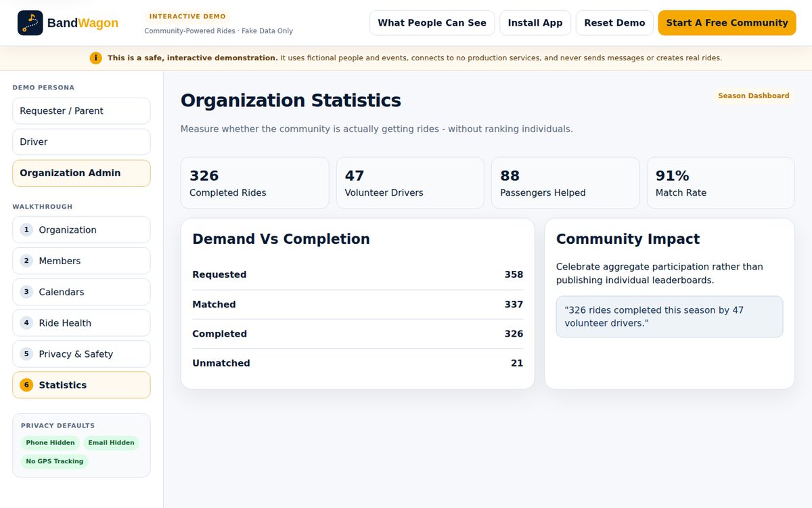Screen dimensions: 812x508
Task: Start a free community
Action: point(727,23)
